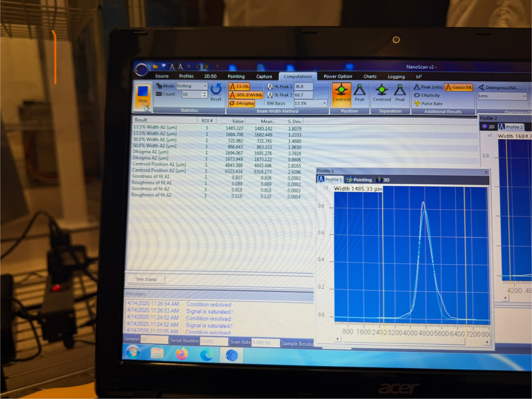Click the Count field showing 10
This screenshot has width=532, height=399.
(192, 94)
